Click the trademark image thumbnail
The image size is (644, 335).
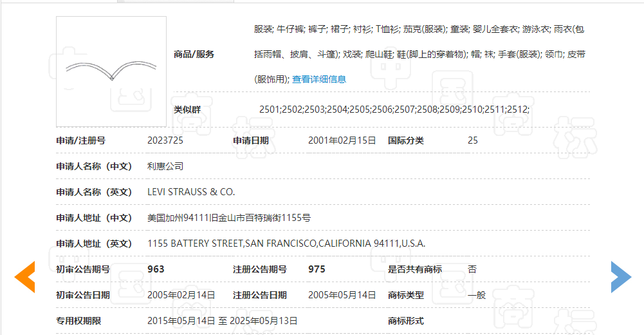[111, 72]
